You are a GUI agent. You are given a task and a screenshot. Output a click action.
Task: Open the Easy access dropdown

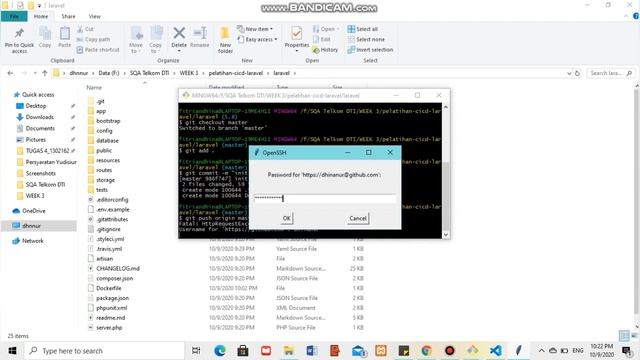pyautogui.click(x=257, y=39)
